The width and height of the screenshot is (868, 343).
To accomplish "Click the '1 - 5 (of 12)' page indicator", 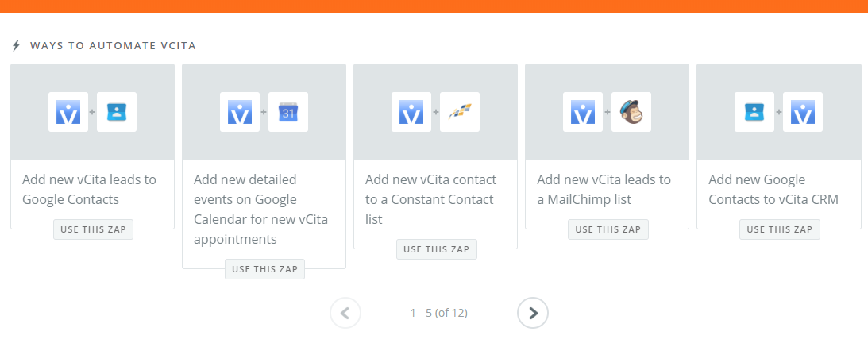I will (x=438, y=313).
